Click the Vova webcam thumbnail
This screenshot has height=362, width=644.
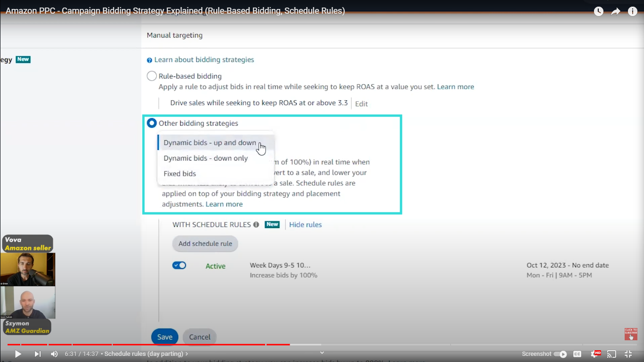(x=28, y=269)
